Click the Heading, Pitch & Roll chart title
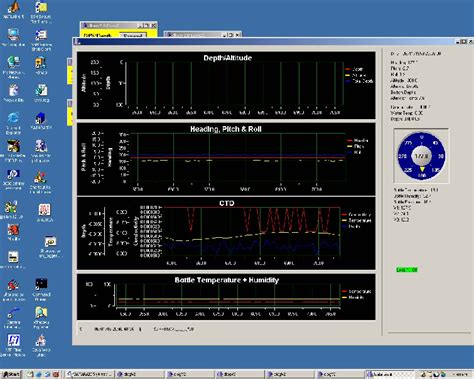 [226, 129]
